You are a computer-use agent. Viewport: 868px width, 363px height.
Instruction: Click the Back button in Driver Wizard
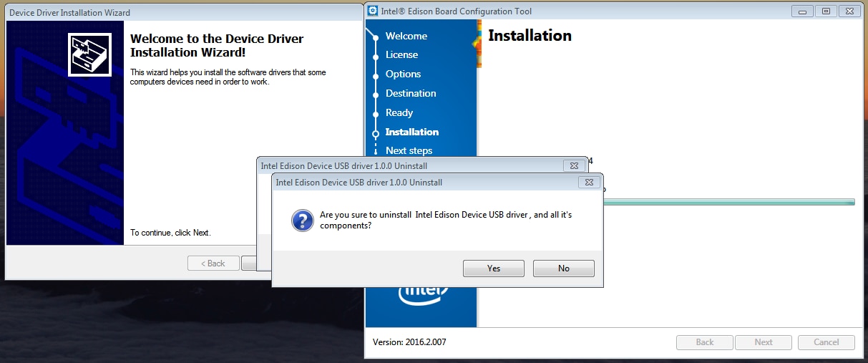coord(213,263)
